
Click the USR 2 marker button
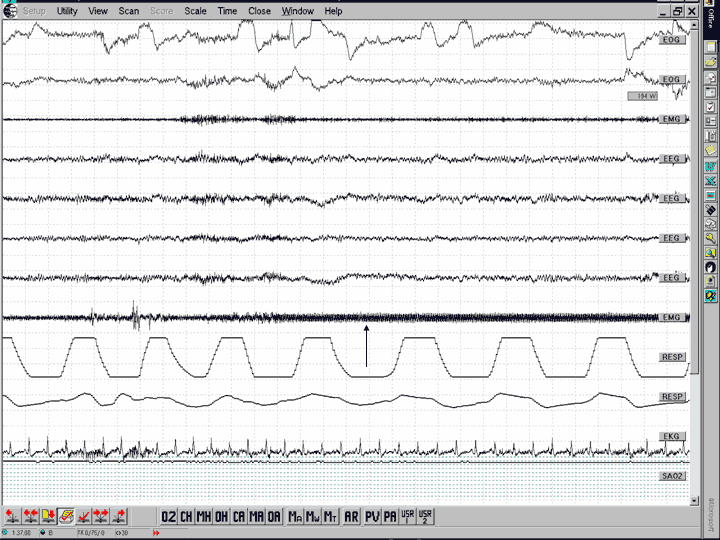pyautogui.click(x=425, y=516)
